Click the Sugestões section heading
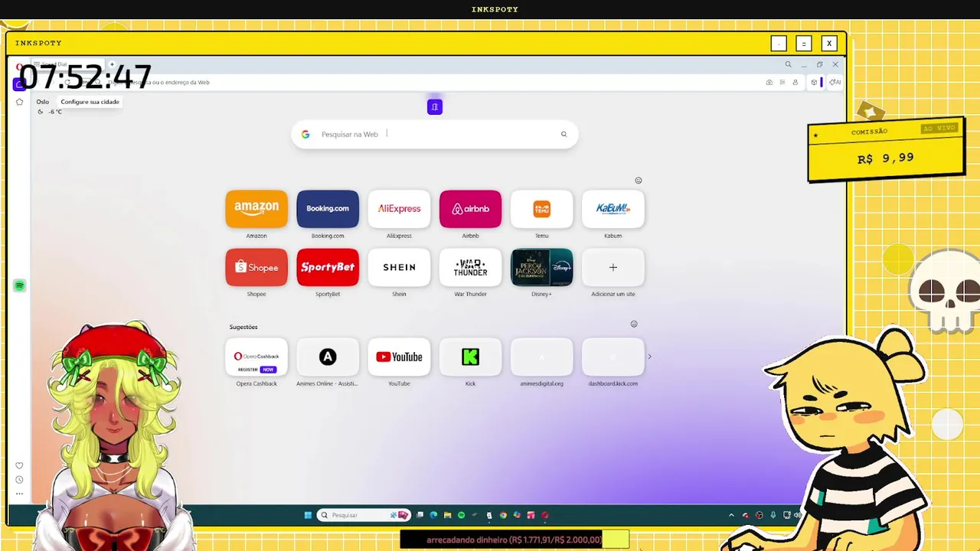The width and height of the screenshot is (980, 551). pos(243,327)
